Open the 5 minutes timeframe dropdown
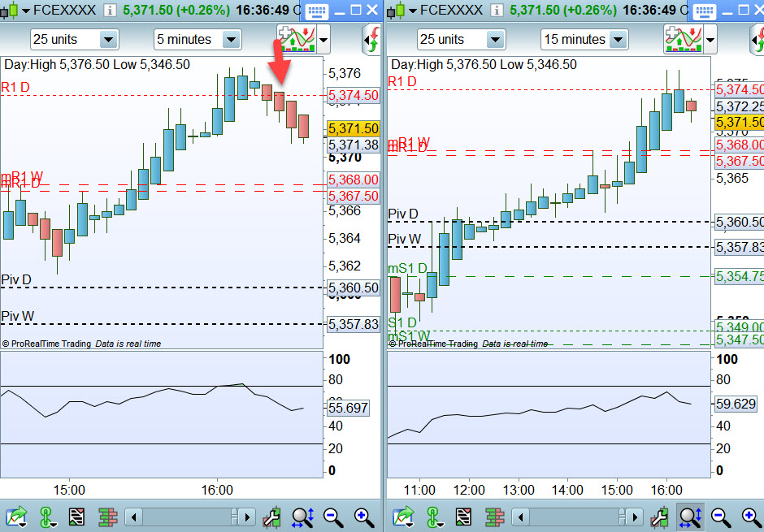Image resolution: width=764 pixels, height=532 pixels. (x=232, y=40)
